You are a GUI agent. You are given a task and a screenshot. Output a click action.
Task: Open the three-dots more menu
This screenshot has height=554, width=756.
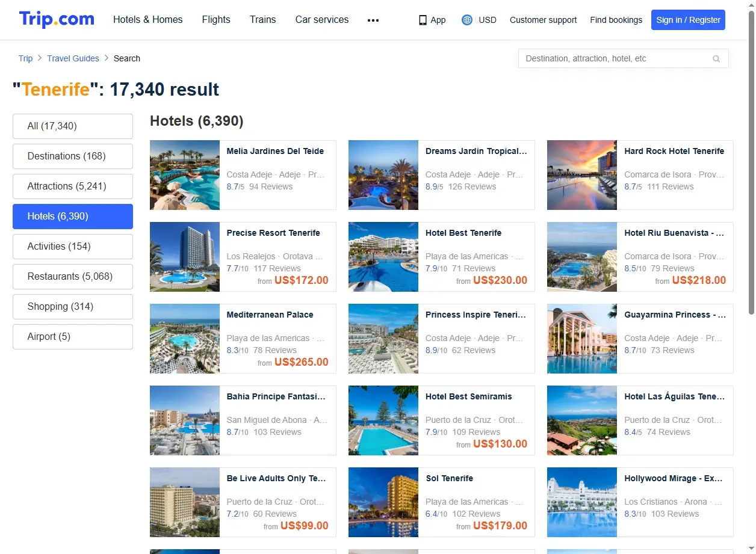[x=373, y=20]
